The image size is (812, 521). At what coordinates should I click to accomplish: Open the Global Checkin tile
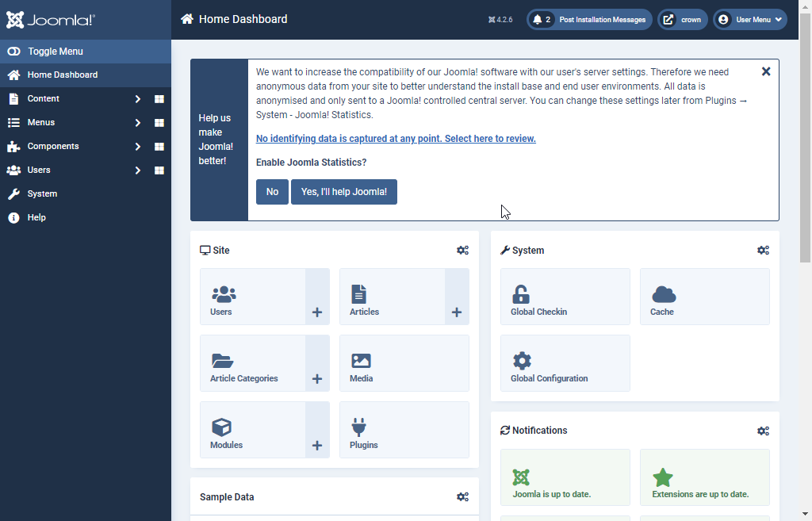click(565, 297)
